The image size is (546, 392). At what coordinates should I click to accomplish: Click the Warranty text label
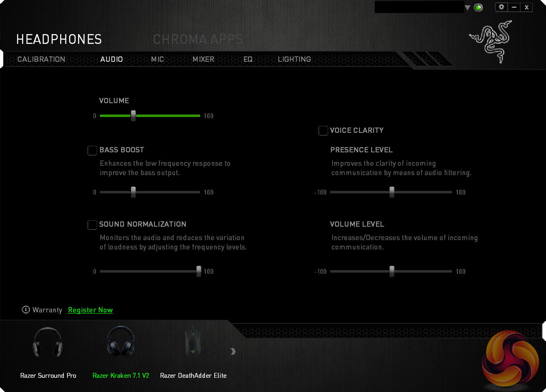[47, 310]
